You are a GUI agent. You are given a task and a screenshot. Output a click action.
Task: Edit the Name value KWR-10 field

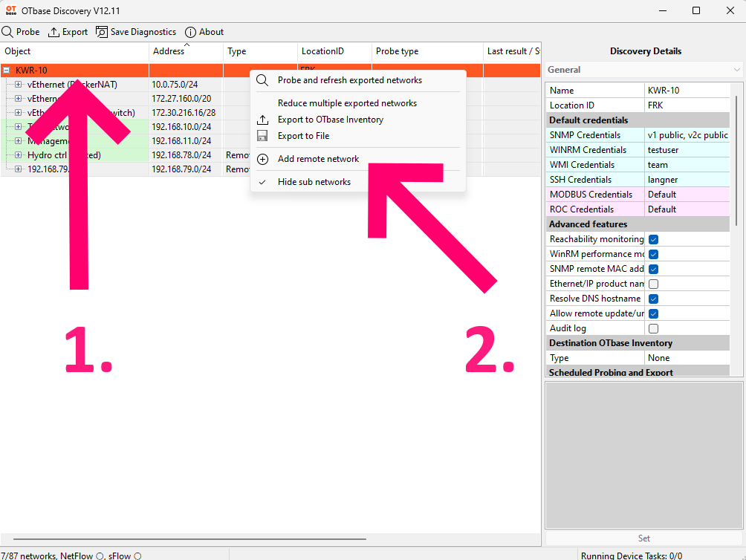[687, 91]
